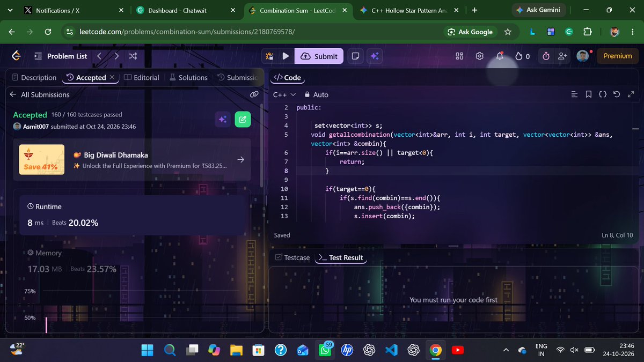Image resolution: width=644 pixels, height=362 pixels.
Task: Click the Submit button
Action: [x=319, y=56]
